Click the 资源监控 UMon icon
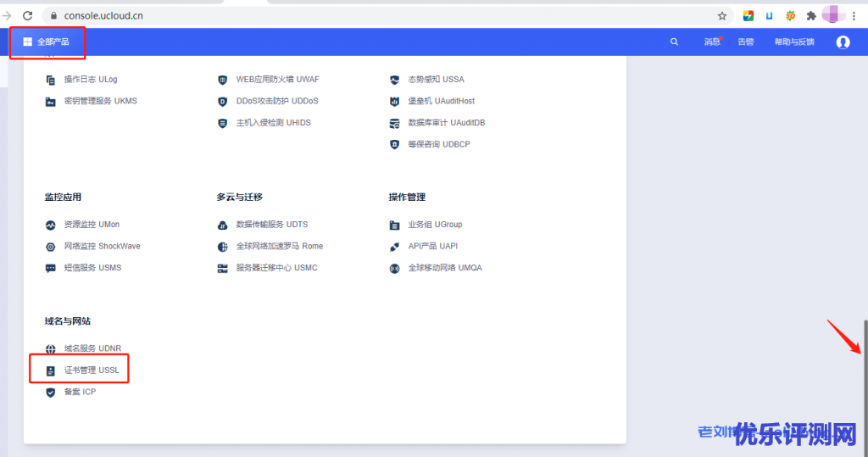 50,225
